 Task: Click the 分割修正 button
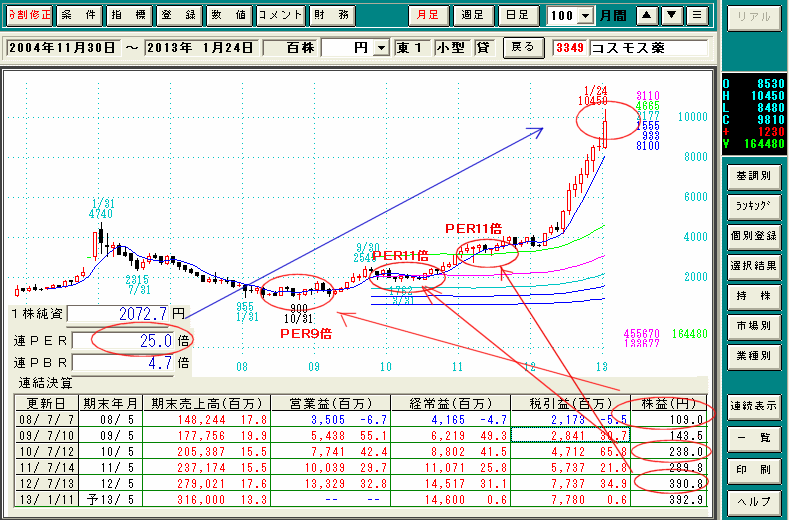(29, 15)
